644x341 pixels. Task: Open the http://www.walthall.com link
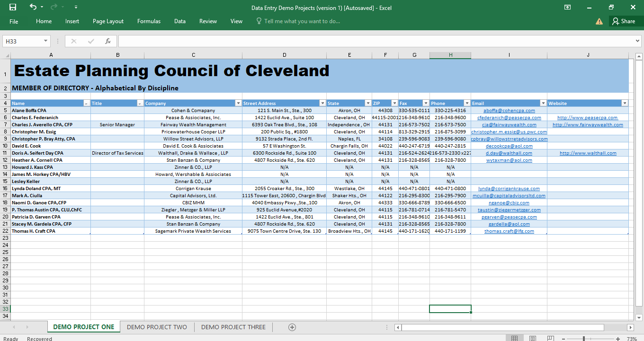pyautogui.click(x=588, y=153)
